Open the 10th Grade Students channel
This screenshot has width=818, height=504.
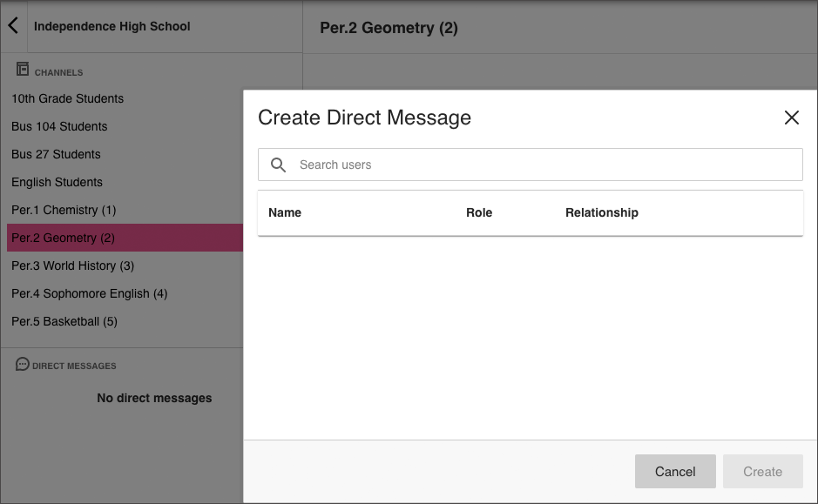coord(67,98)
